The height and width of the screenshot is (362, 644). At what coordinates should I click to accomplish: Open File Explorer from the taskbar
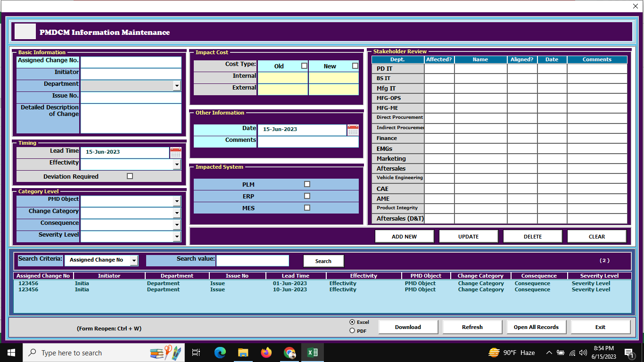(x=243, y=353)
